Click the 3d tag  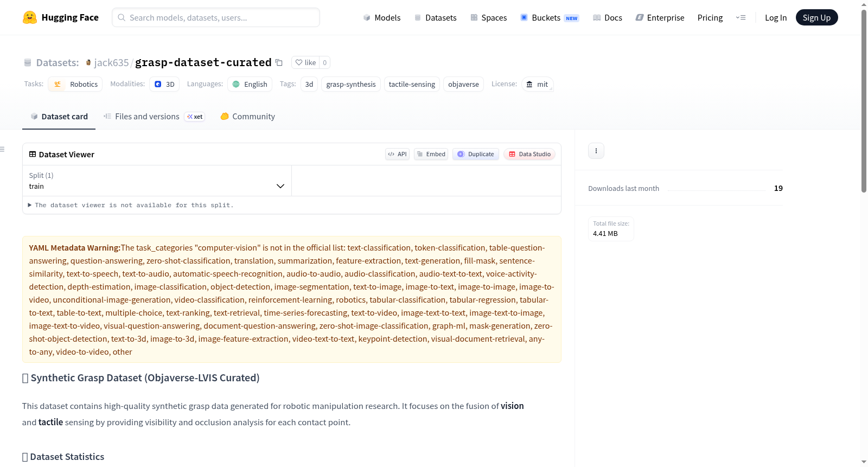(x=309, y=84)
